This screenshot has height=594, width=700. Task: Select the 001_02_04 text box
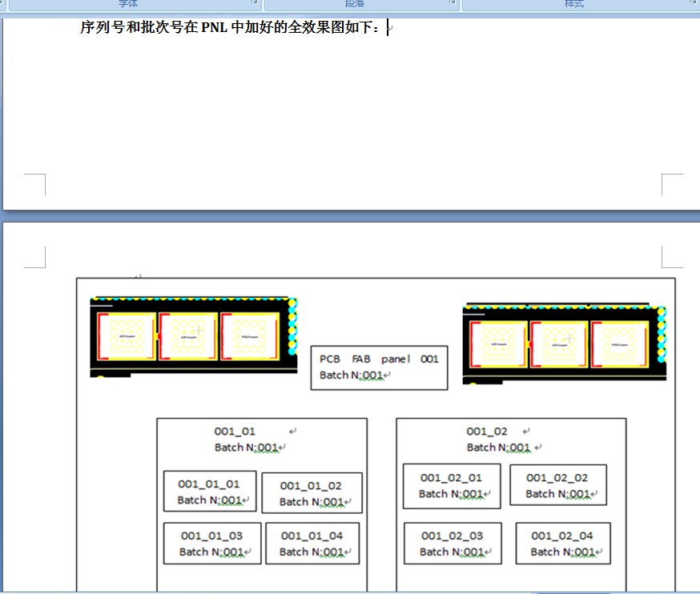tap(563, 544)
